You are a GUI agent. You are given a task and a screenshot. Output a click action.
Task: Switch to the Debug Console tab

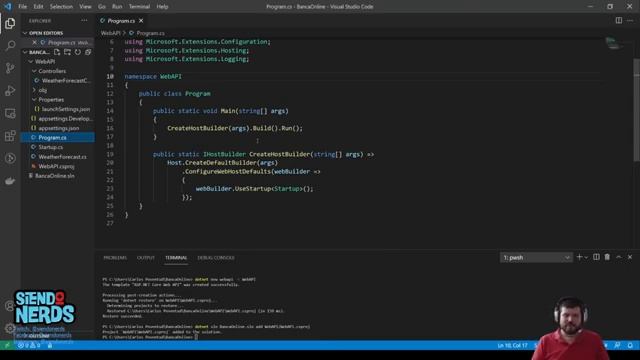tap(216, 258)
